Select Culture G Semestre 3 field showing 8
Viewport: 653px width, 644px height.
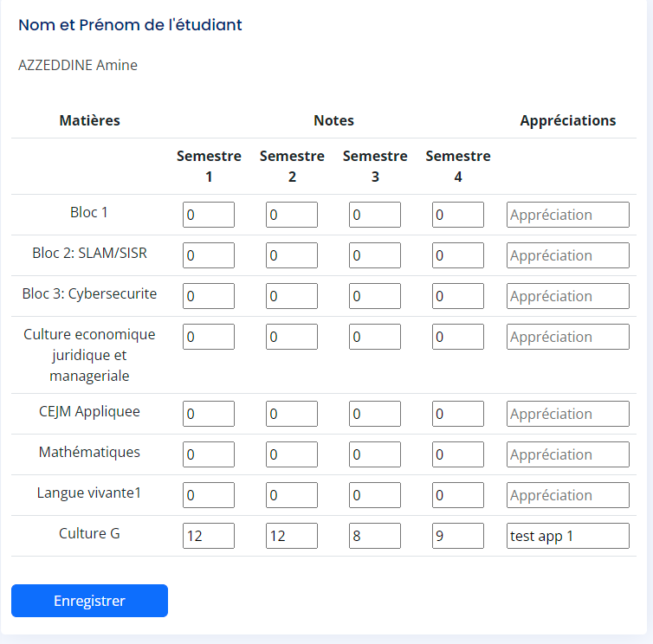374,536
